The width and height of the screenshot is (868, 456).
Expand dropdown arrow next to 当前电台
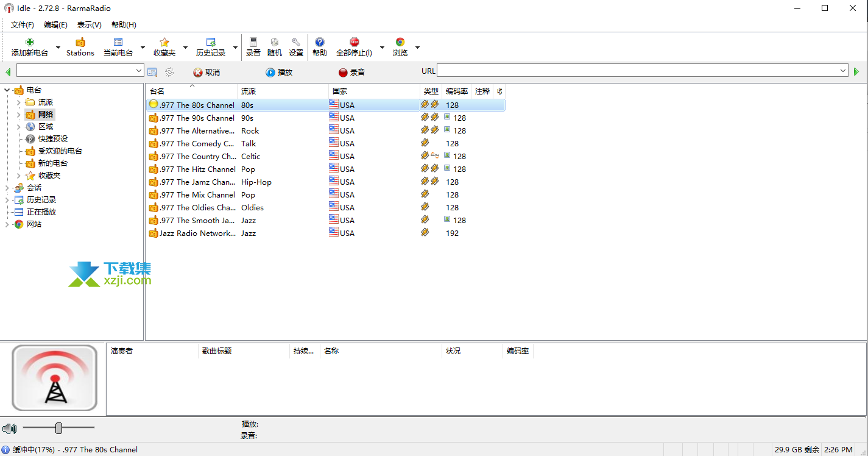[x=143, y=48]
